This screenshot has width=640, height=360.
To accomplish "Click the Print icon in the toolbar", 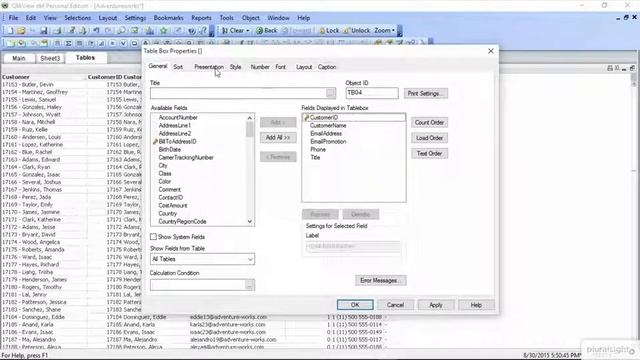I will tap(57, 31).
